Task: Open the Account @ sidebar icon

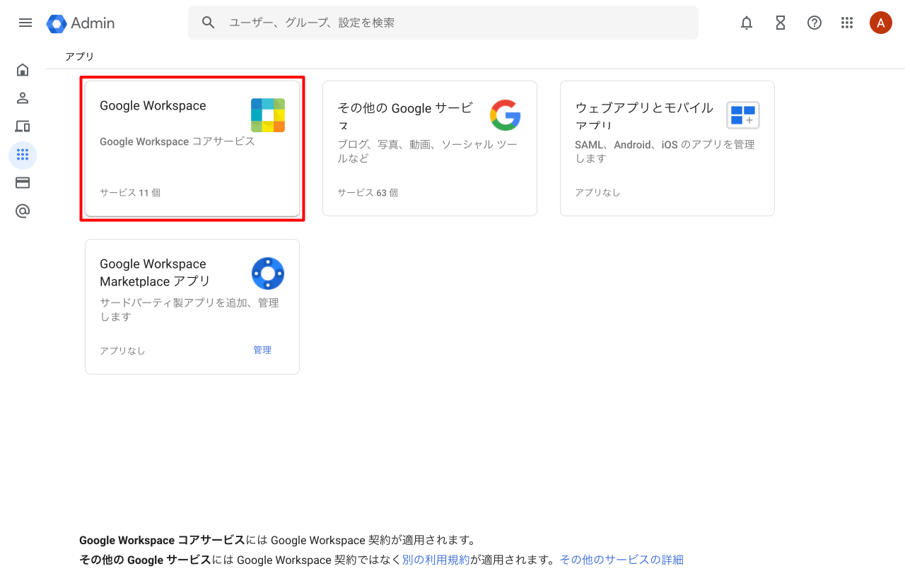Action: pos(23,211)
